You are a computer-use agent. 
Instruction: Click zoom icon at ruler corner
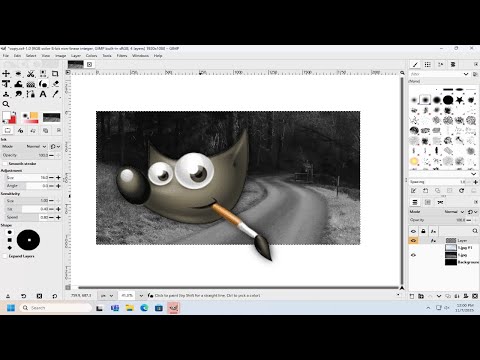(402, 73)
